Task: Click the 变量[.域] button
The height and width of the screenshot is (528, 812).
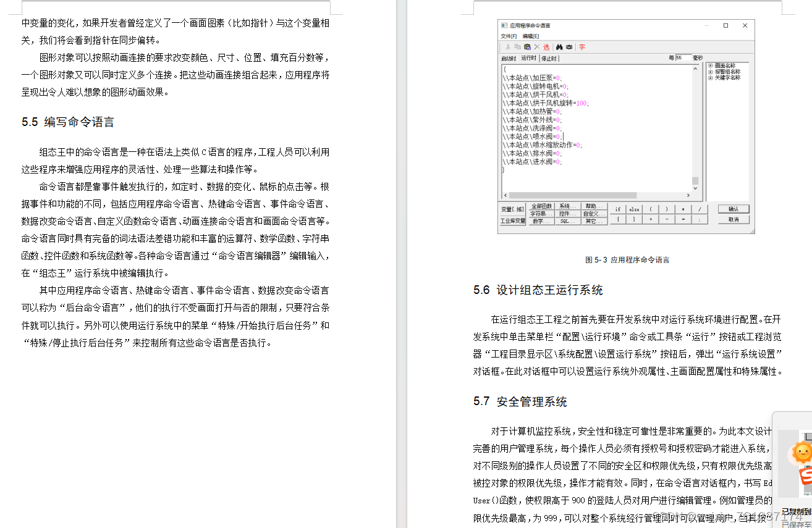Action: [x=513, y=209]
